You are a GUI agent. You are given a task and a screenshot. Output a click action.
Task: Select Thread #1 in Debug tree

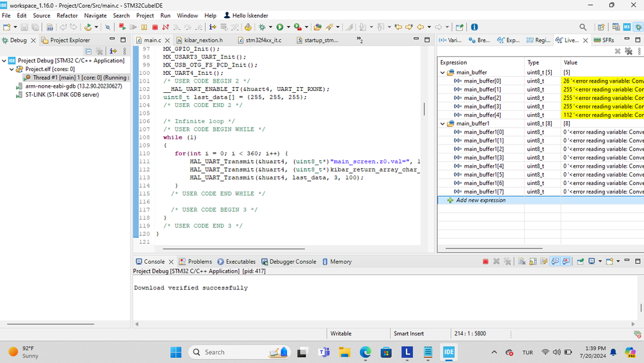click(x=76, y=77)
